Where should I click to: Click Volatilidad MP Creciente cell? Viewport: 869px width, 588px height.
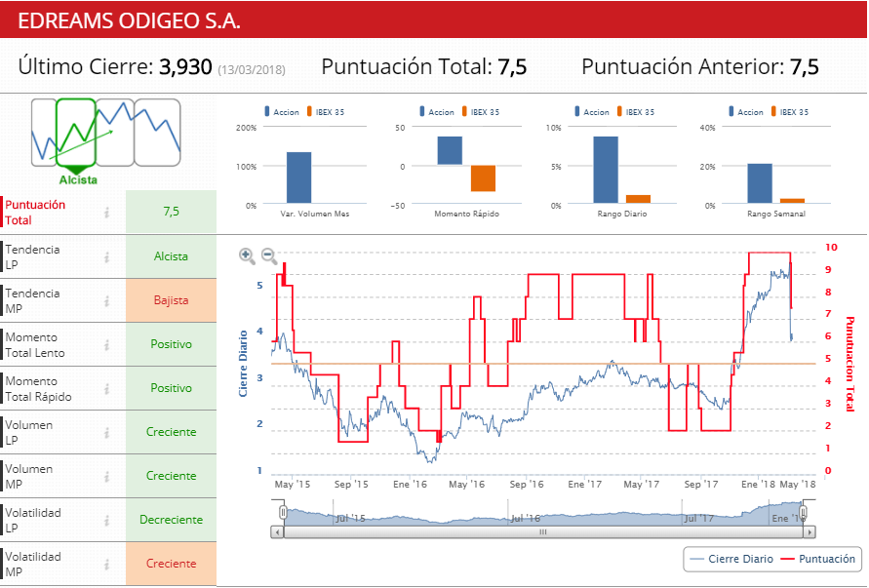[172, 563]
